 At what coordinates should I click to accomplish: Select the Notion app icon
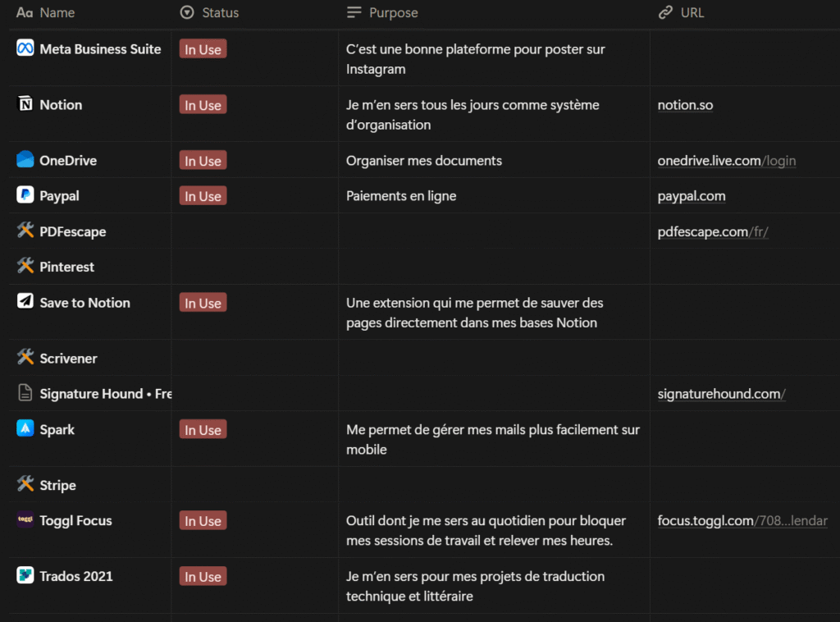click(x=24, y=104)
